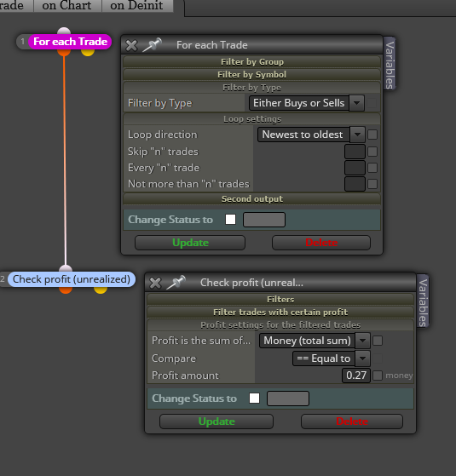
Task: Collapse Profit settings for the filtered trades
Action: 280,325
